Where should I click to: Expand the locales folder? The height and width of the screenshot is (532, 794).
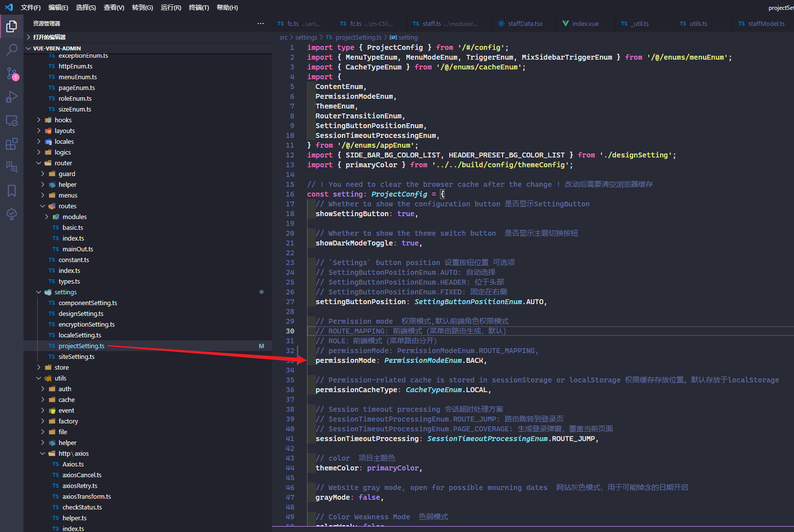148,141
